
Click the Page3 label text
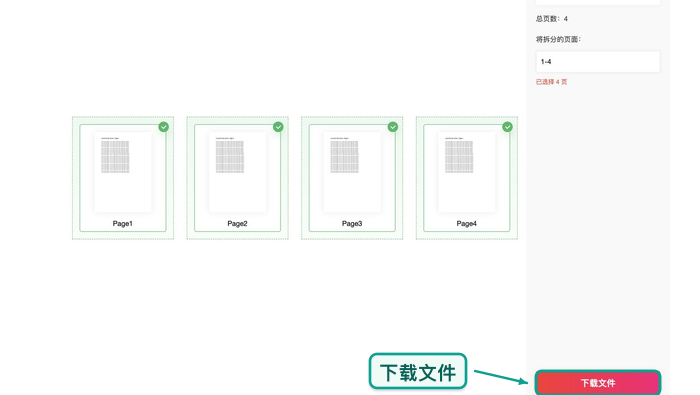352,224
